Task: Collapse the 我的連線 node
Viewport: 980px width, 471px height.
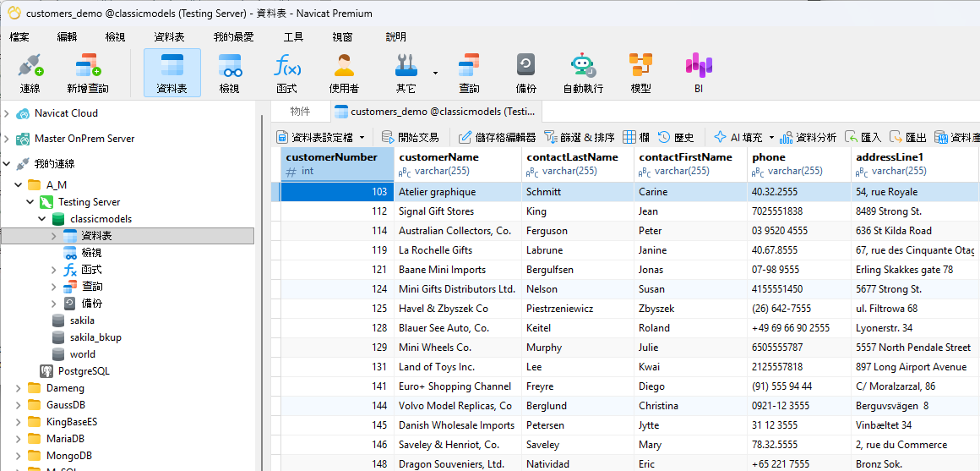Action: click(7, 164)
